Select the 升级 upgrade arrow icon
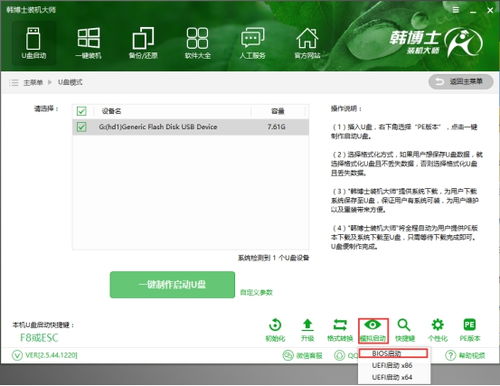This screenshot has width=500, height=386. tap(307, 330)
